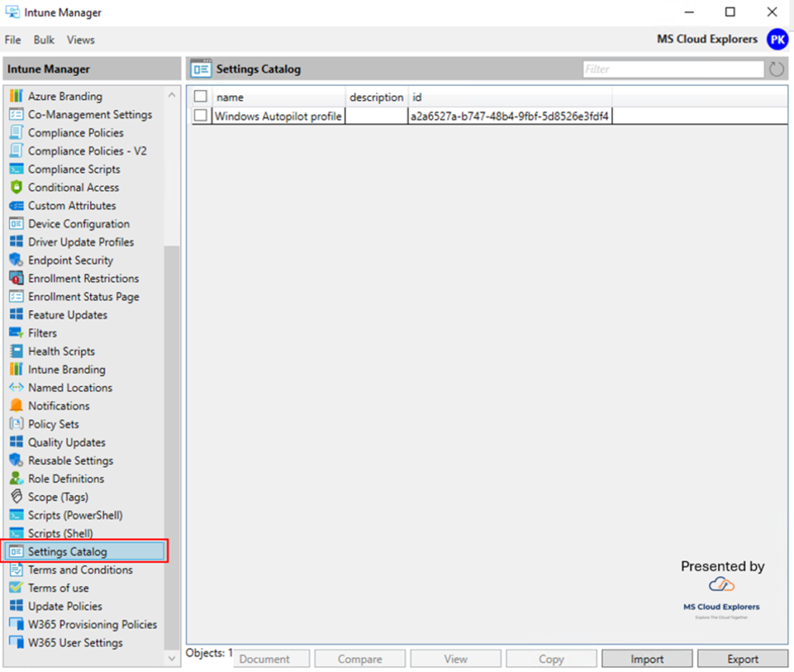Screen dimensions: 794x672
Task: Maximize the Intune Manager window
Action: [x=730, y=12]
